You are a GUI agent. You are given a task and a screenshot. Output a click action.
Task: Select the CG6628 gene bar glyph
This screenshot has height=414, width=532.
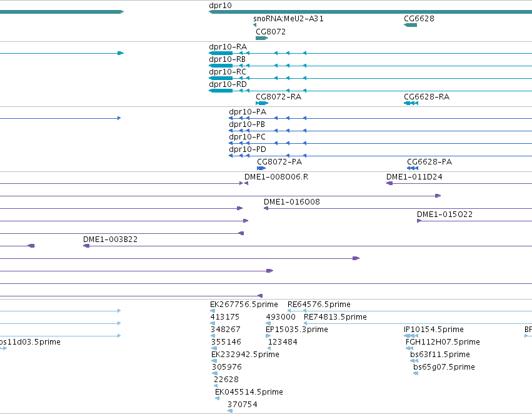[x=410, y=25]
